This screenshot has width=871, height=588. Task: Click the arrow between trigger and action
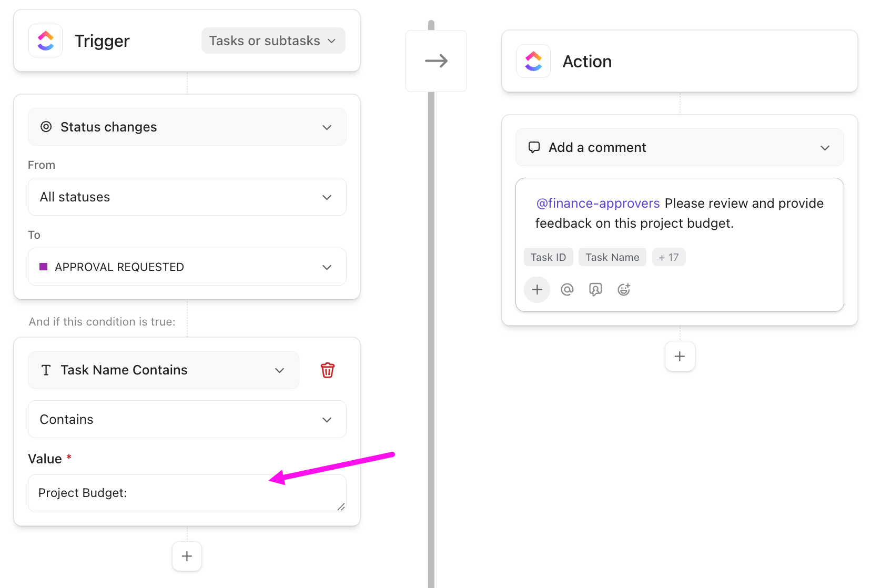(436, 61)
